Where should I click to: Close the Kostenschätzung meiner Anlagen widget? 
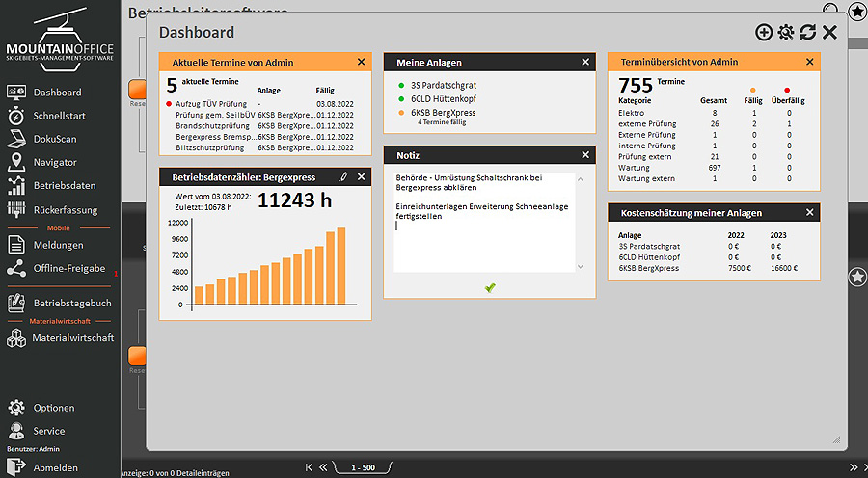point(808,212)
